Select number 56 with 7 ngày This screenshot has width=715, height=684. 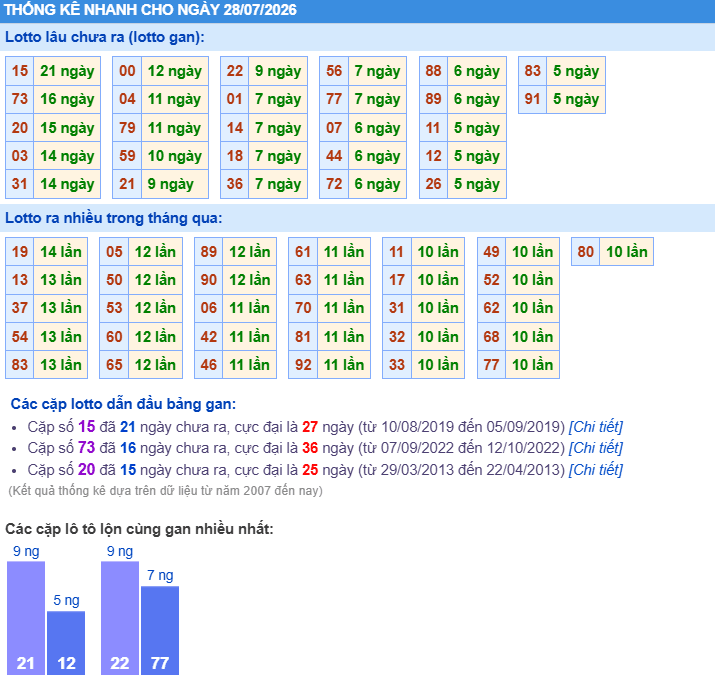tap(334, 71)
